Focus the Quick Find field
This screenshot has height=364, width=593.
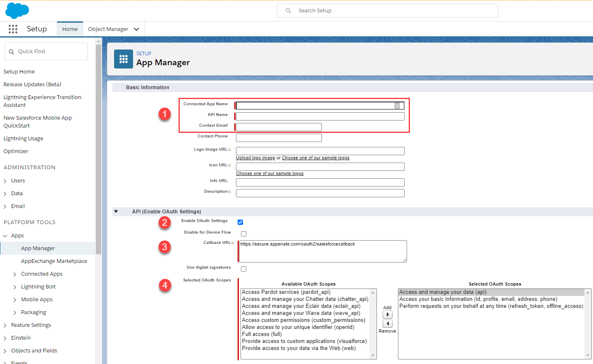[x=46, y=52]
